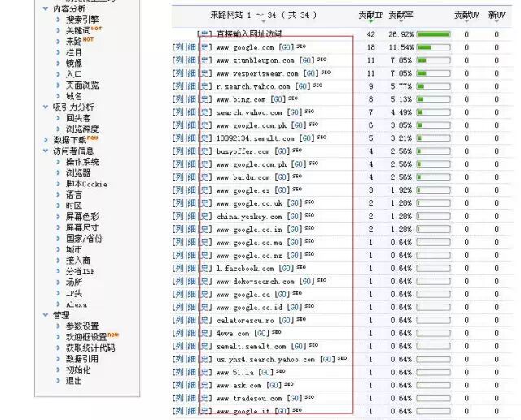Click SEO icon for www.51.la
The width and height of the screenshot is (521, 420).
click(280, 371)
